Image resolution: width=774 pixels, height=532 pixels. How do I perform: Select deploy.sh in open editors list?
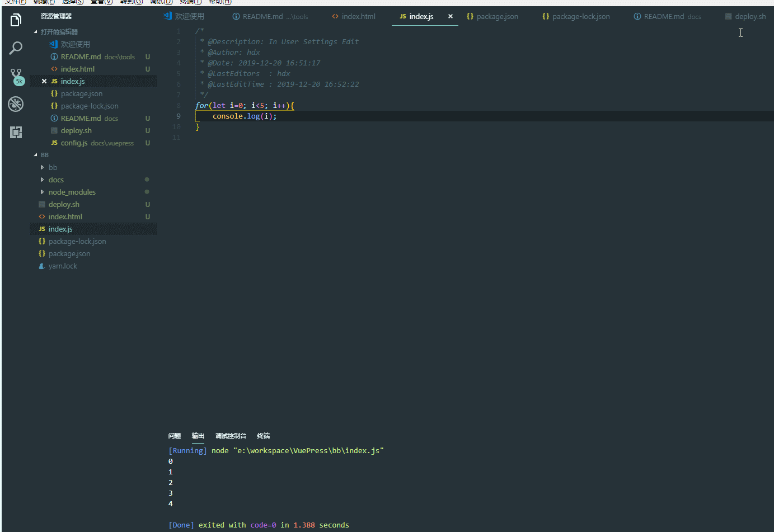click(93, 130)
